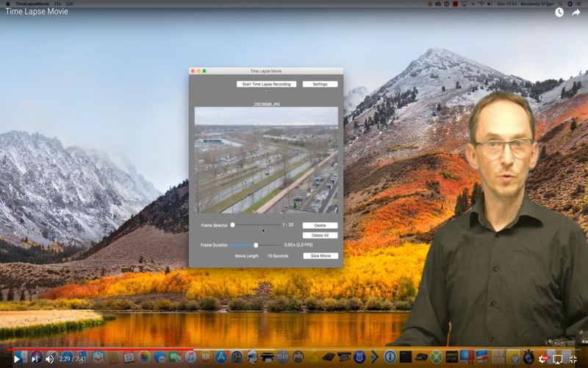Click the AirPlay display icon in the menu bar
The width and height of the screenshot is (588, 368).
click(x=464, y=4)
